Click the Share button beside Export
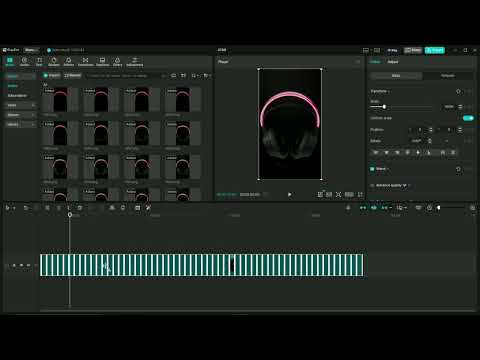Viewport: 480px width, 360px height. tap(413, 50)
